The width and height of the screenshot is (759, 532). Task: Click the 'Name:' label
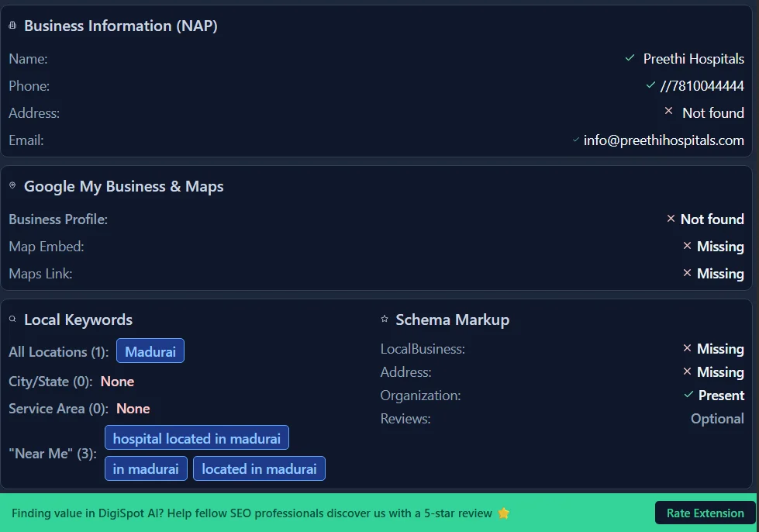[28, 59]
